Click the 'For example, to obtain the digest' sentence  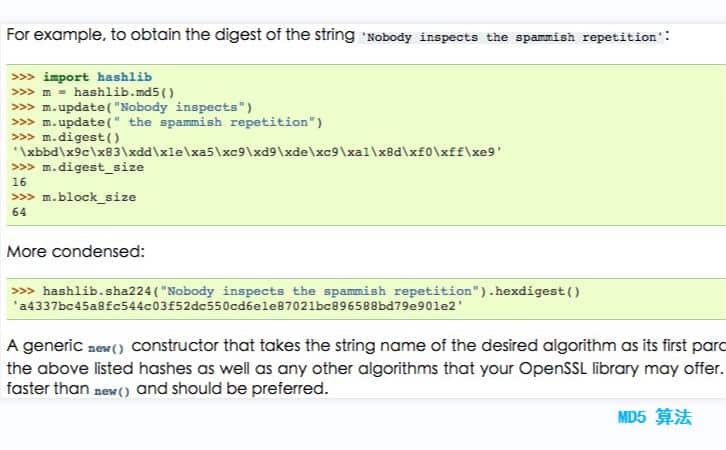(x=181, y=35)
